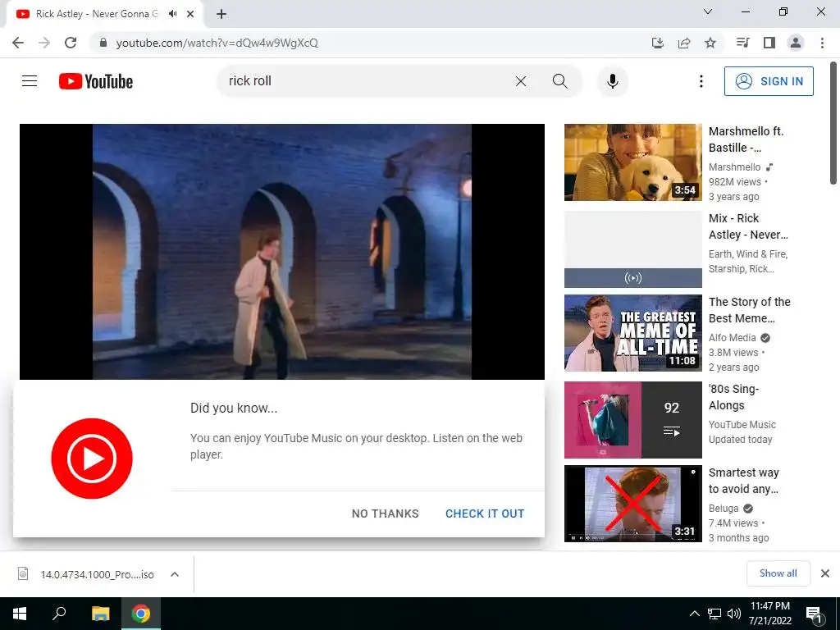Click Show all downloads
840x630 pixels.
click(778, 573)
